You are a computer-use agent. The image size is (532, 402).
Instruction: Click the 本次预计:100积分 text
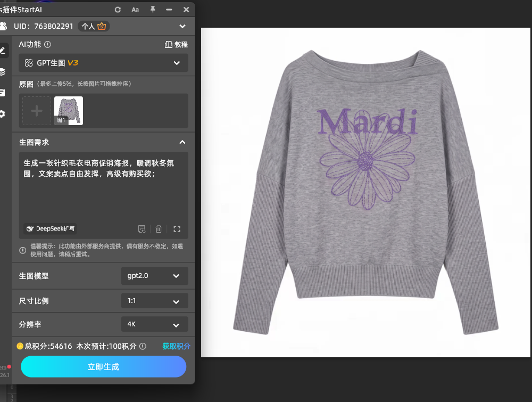(106, 346)
